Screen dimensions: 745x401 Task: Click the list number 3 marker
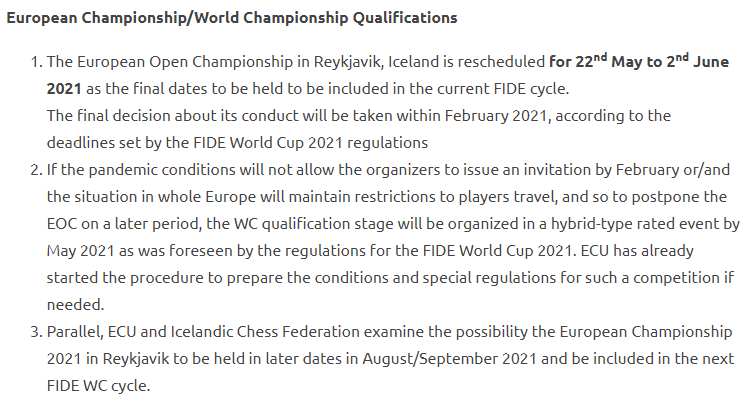35,331
